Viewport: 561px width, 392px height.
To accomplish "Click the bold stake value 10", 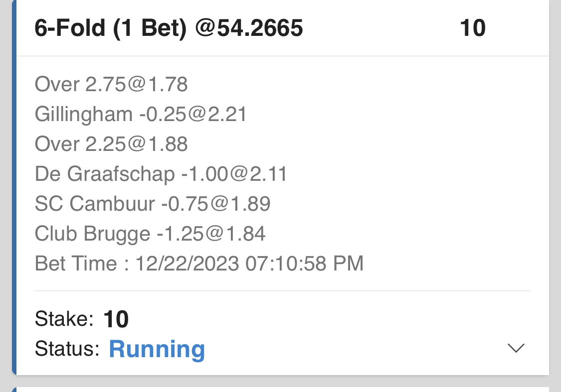I will point(116,319).
